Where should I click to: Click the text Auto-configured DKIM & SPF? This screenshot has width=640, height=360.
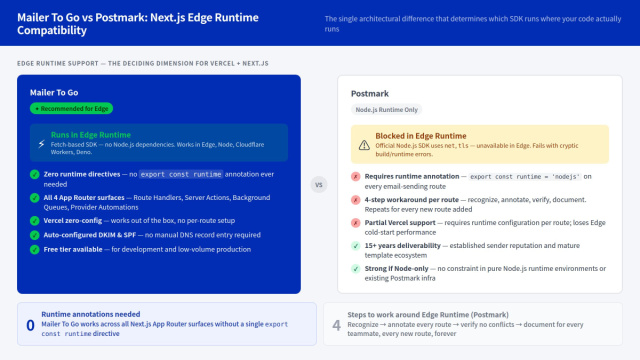pyautogui.click(x=90, y=235)
